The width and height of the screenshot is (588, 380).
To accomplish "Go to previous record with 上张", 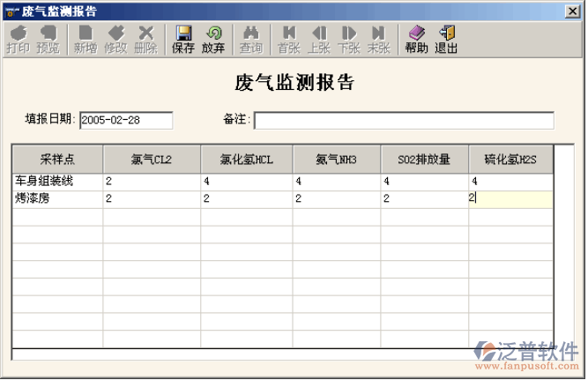I will (x=319, y=40).
